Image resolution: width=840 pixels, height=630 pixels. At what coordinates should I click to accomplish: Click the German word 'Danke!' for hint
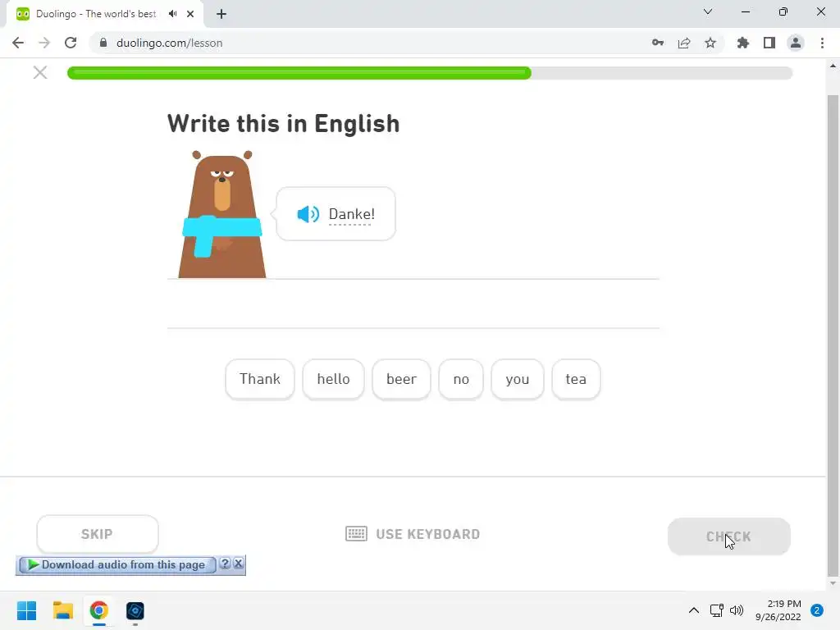[x=351, y=214]
